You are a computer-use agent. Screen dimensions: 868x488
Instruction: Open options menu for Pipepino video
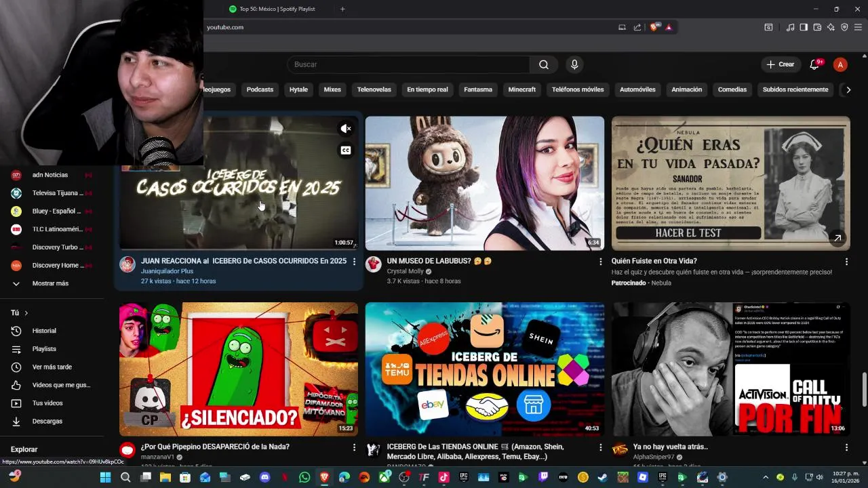(354, 447)
